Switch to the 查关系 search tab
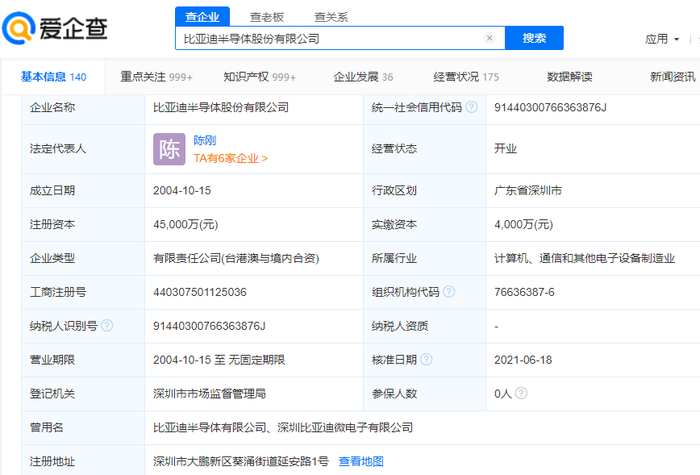This screenshot has width=700, height=475. [x=331, y=17]
